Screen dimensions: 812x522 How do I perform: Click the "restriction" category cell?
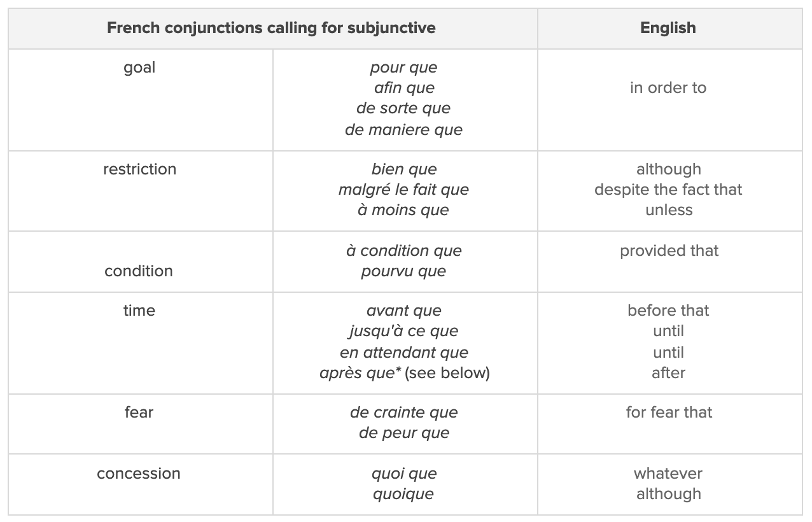[139, 169]
